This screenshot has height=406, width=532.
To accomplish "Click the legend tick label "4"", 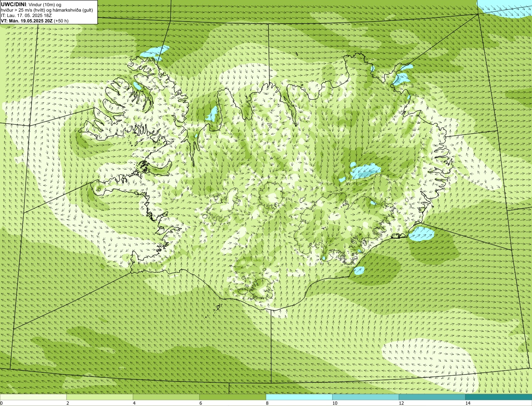I will coord(134,403).
